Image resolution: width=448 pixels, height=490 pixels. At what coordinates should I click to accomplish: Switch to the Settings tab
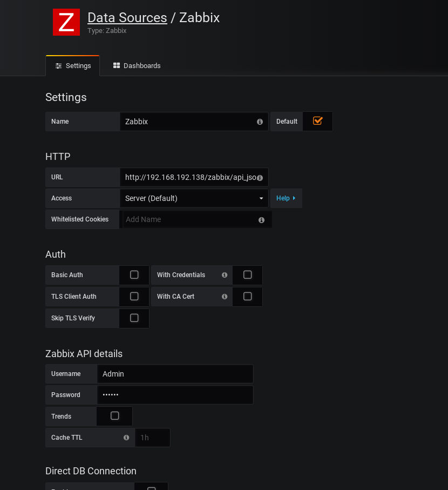click(x=73, y=65)
